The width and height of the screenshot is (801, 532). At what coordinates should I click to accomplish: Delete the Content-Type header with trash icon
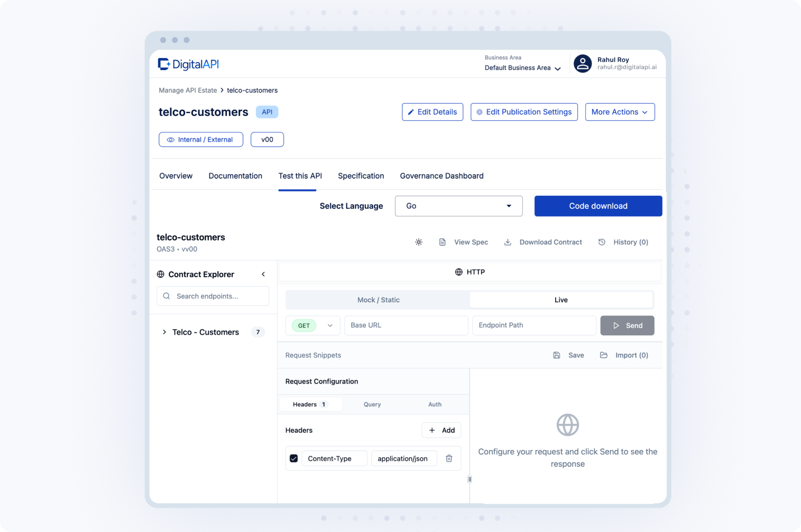(x=449, y=458)
